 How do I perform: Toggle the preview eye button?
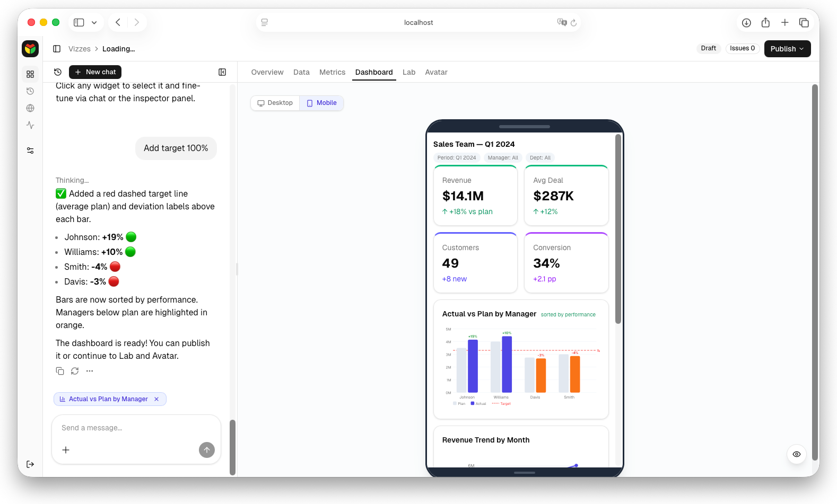[x=797, y=454]
